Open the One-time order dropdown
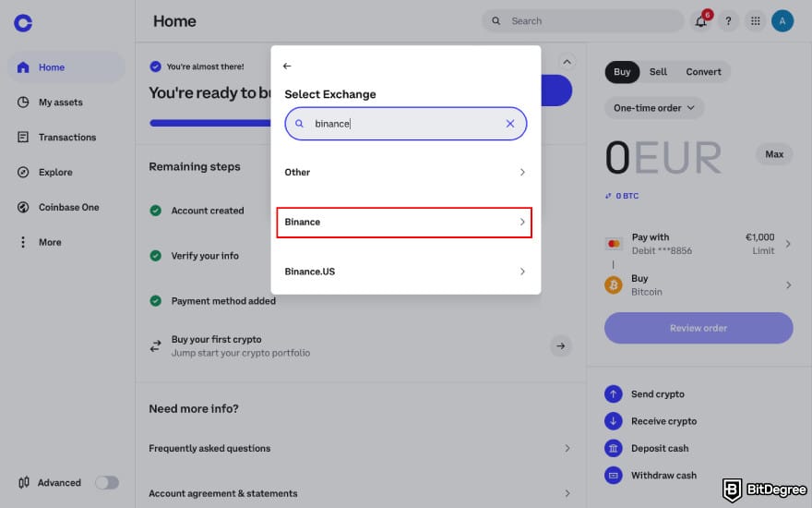The image size is (812, 508). pyautogui.click(x=654, y=108)
